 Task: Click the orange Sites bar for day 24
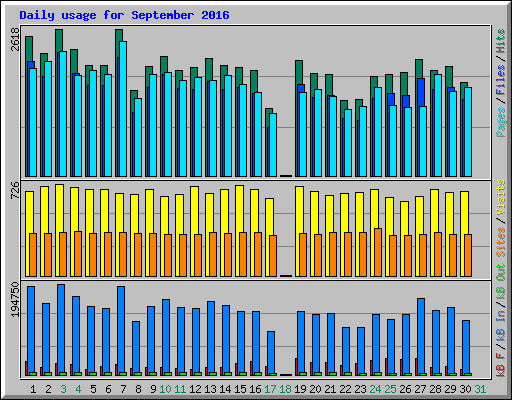coord(378,252)
